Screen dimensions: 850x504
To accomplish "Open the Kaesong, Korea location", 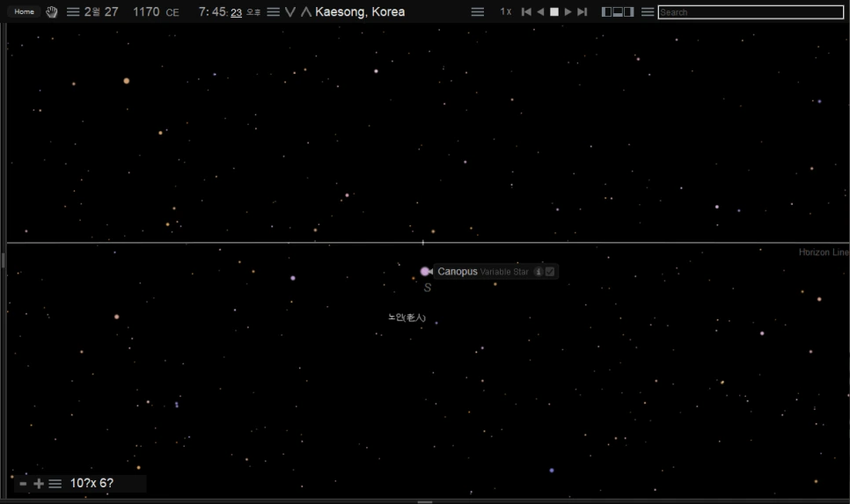I will tap(360, 12).
